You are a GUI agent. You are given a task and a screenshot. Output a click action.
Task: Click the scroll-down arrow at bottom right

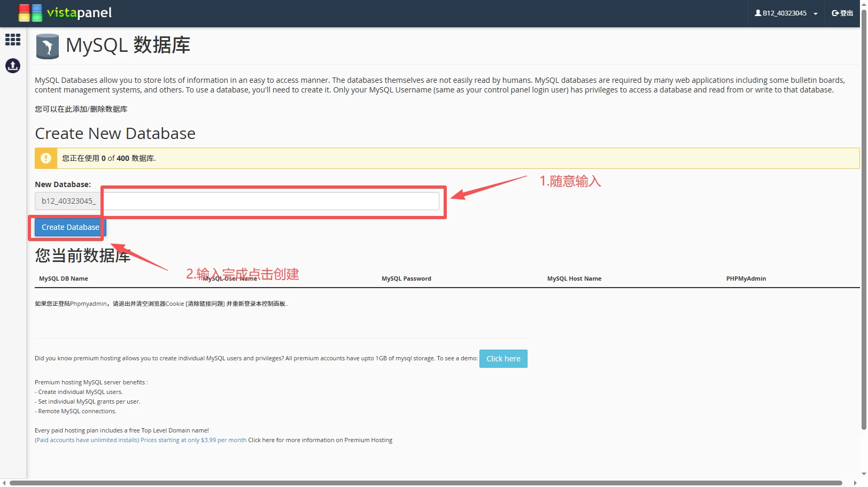click(x=864, y=474)
